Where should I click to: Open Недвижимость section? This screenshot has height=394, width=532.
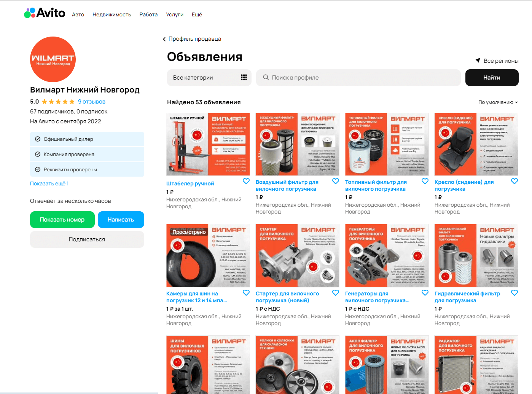(111, 14)
